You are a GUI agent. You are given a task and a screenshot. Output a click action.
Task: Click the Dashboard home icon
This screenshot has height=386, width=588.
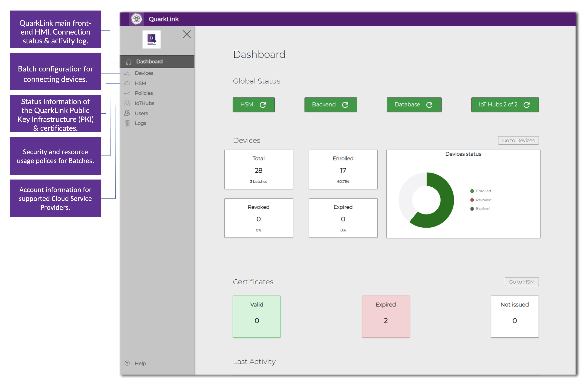(x=128, y=62)
